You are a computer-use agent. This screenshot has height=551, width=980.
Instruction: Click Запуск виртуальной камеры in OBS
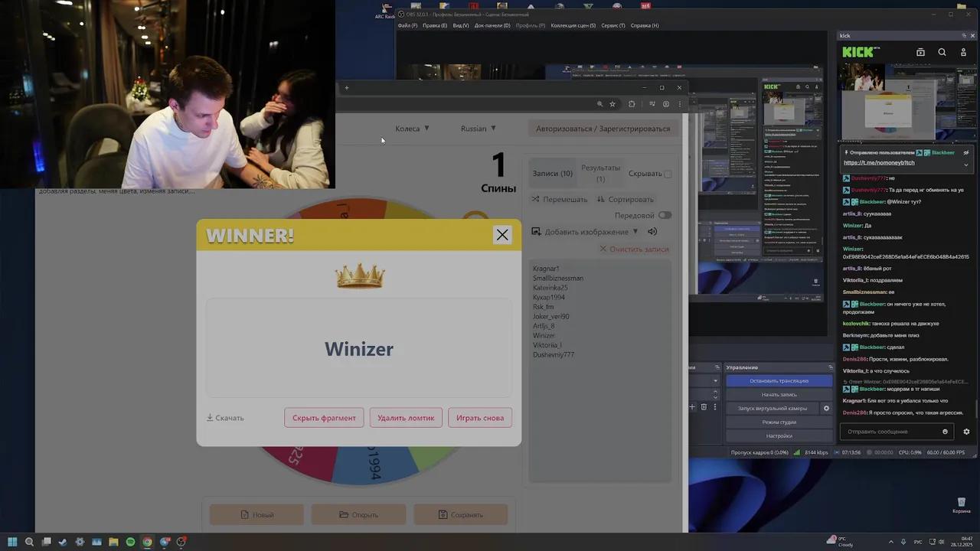[x=772, y=408]
